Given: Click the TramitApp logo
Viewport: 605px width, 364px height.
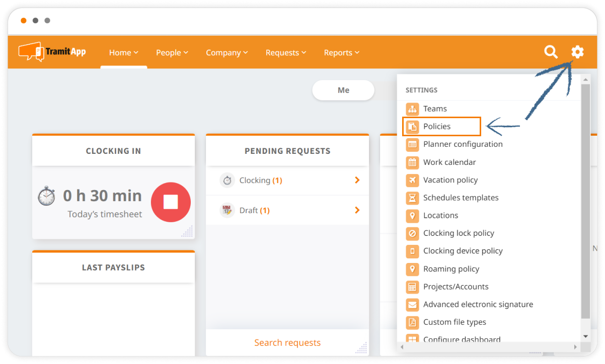Looking at the screenshot, I should coord(52,52).
